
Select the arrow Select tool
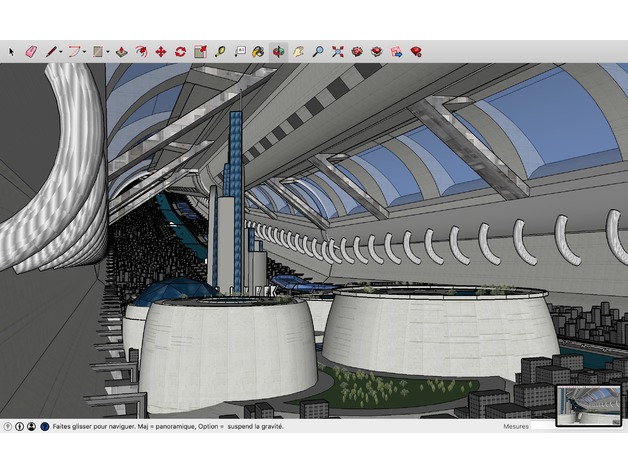(12, 51)
